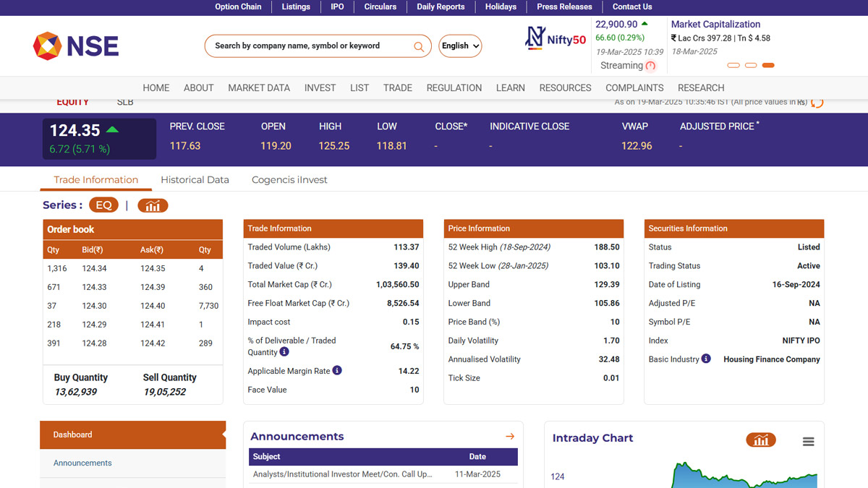Click the green arrow beside 22,900.90
This screenshot has width=868, height=488.
644,24
